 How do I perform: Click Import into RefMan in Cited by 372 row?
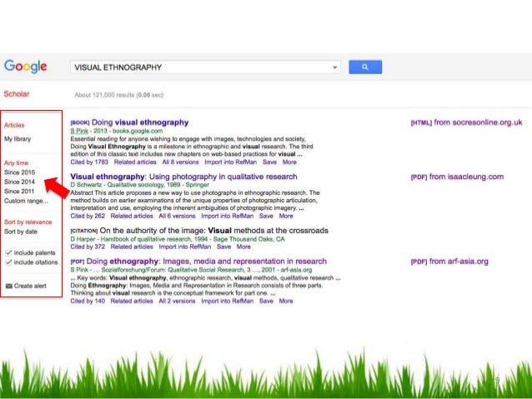click(185, 247)
